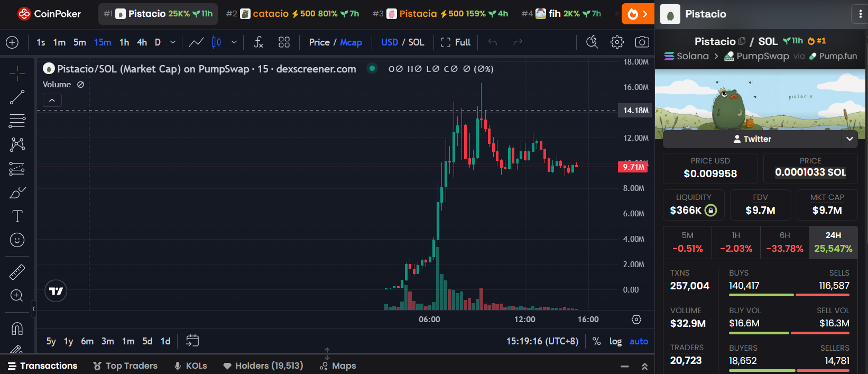The width and height of the screenshot is (868, 374).
Task: Switch chart to Price mode
Action: pyautogui.click(x=319, y=42)
